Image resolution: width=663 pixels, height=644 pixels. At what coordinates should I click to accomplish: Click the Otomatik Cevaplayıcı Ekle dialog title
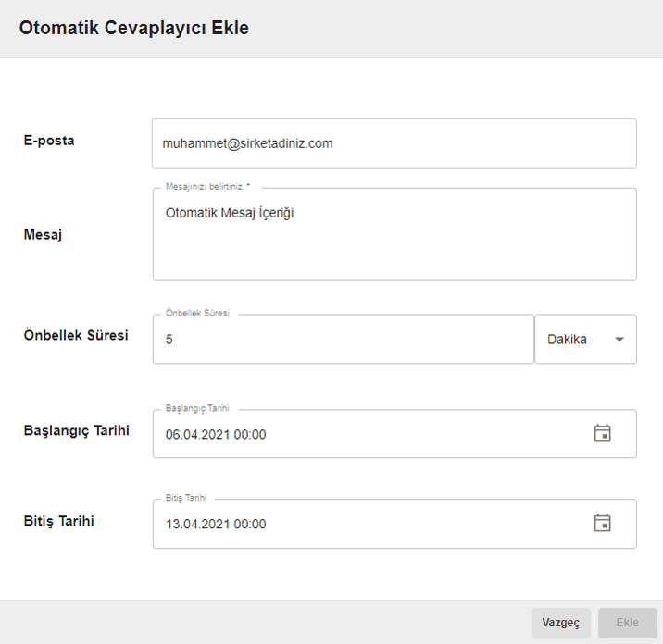pyautogui.click(x=134, y=28)
